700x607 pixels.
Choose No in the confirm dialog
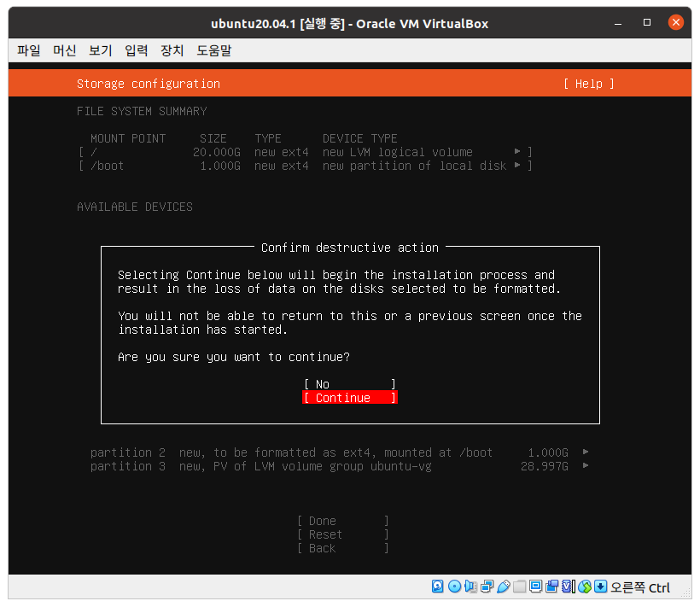[349, 384]
